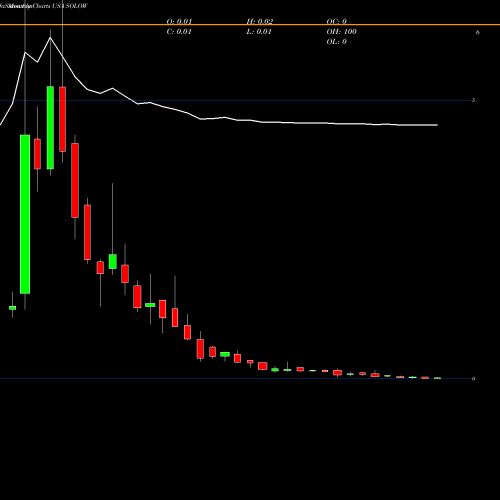Click the tallest green candlestick body

(x=25, y=214)
